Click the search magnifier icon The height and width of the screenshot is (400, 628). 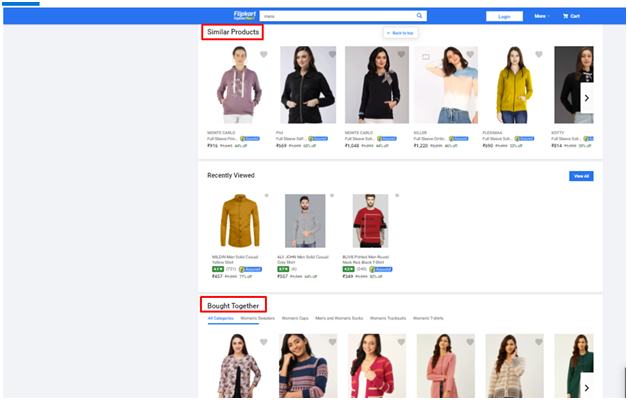[419, 16]
